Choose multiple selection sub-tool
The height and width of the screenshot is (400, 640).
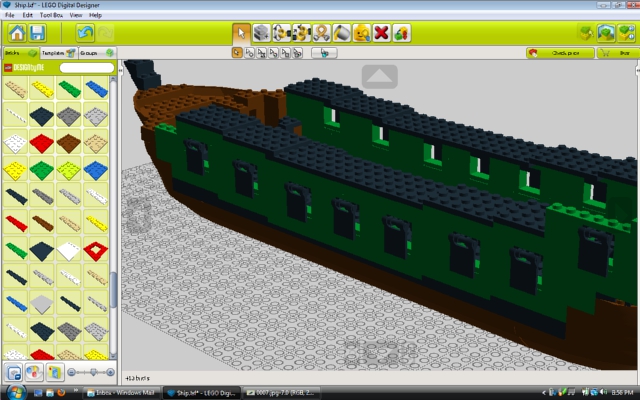click(249, 53)
